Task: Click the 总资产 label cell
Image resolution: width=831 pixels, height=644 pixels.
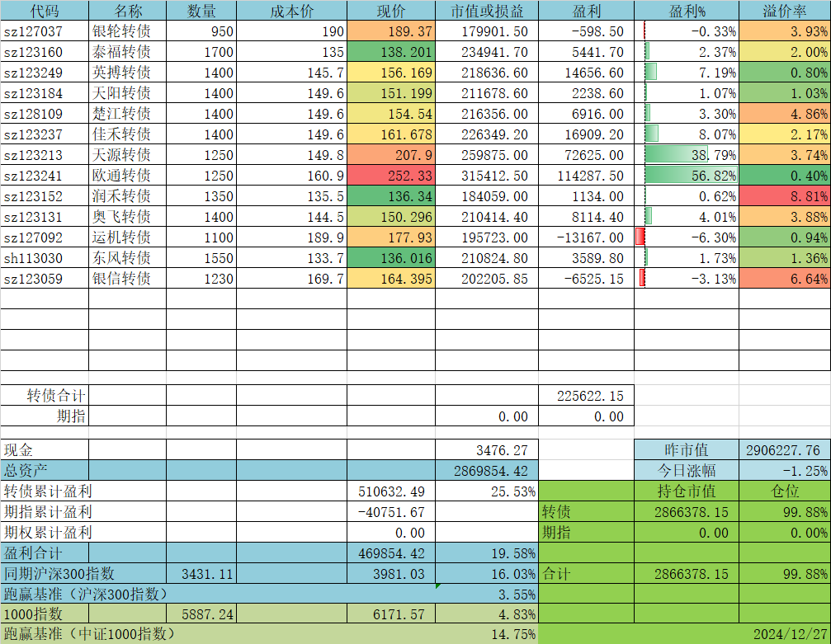Action: click(45, 471)
